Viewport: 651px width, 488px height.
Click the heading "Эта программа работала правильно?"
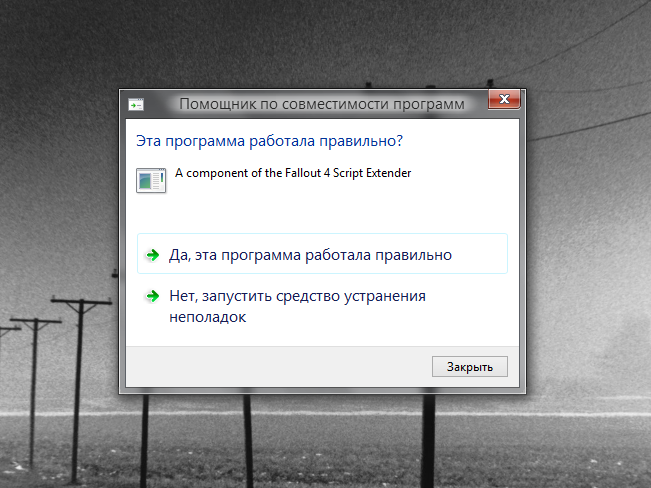269,140
